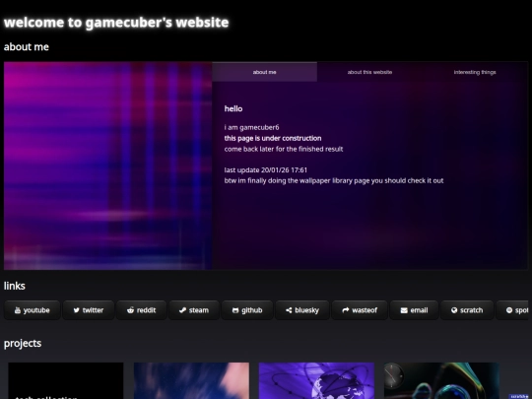The width and height of the screenshot is (532, 399).
Task: Click the YouTube icon in links
Action: (18, 310)
